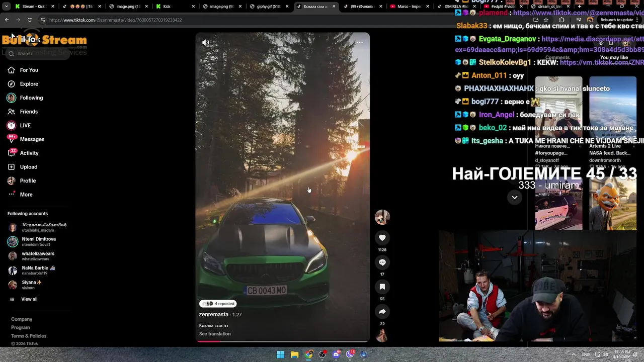Open video comments bubble icon
Screen dimensions: 644x362
click(382, 262)
